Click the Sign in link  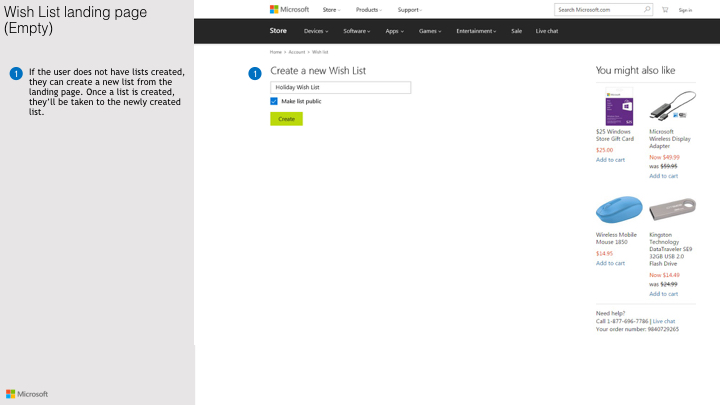coord(685,10)
